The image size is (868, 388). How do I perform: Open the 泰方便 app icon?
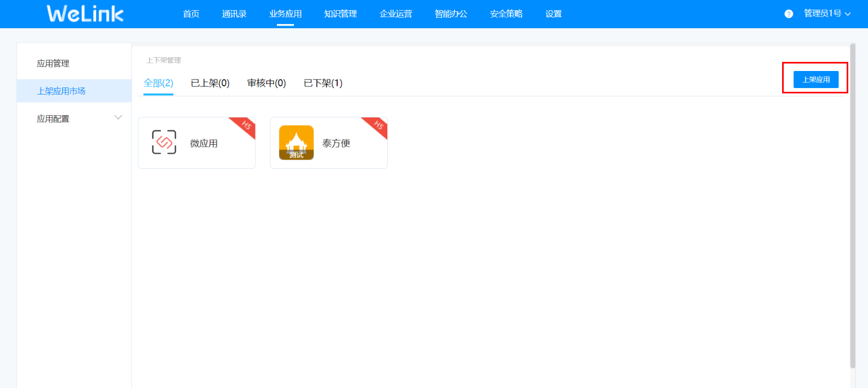pyautogui.click(x=296, y=142)
